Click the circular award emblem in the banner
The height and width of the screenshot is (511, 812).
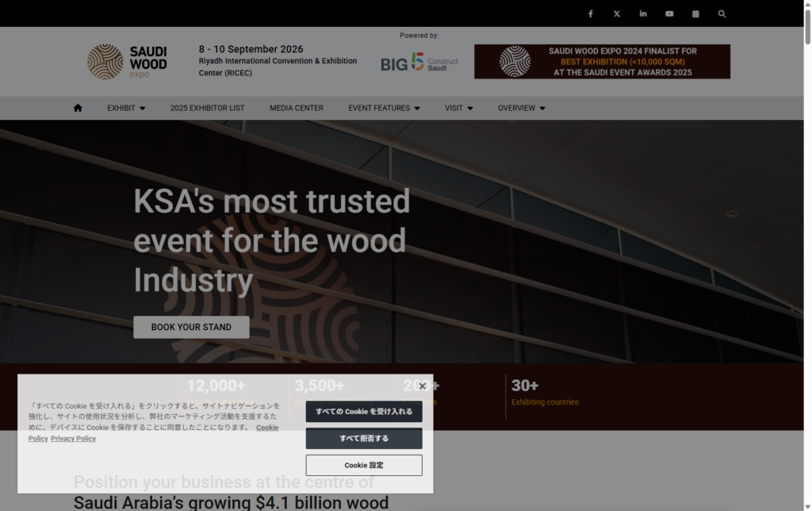pos(516,61)
